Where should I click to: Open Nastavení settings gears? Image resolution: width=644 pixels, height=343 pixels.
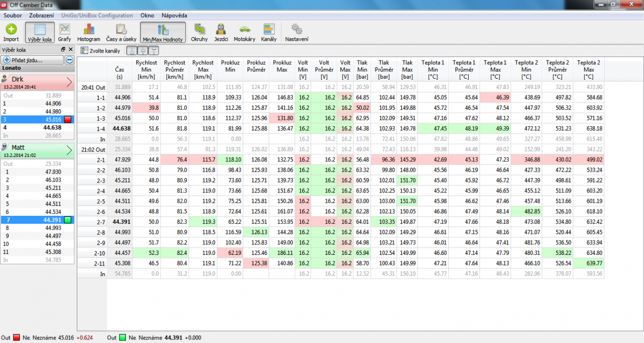(297, 33)
